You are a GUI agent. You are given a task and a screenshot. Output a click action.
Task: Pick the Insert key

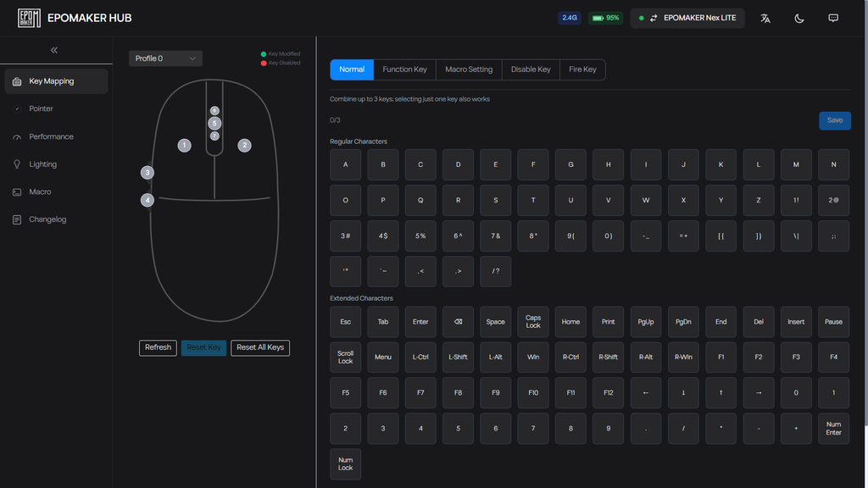coord(796,322)
